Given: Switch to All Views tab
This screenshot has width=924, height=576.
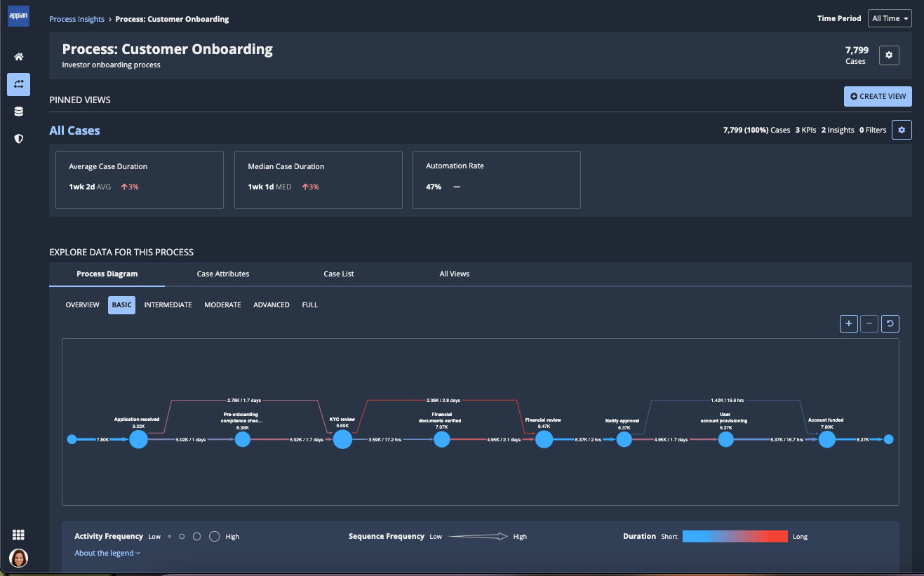Looking at the screenshot, I should tap(455, 274).
